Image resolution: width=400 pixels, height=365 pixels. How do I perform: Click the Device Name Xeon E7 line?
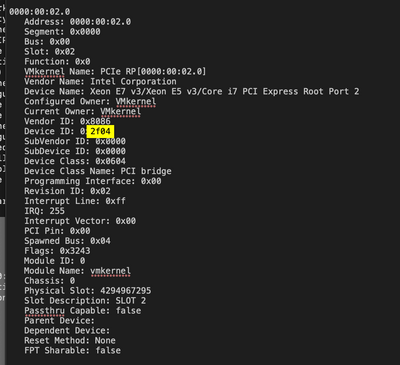[x=192, y=92]
